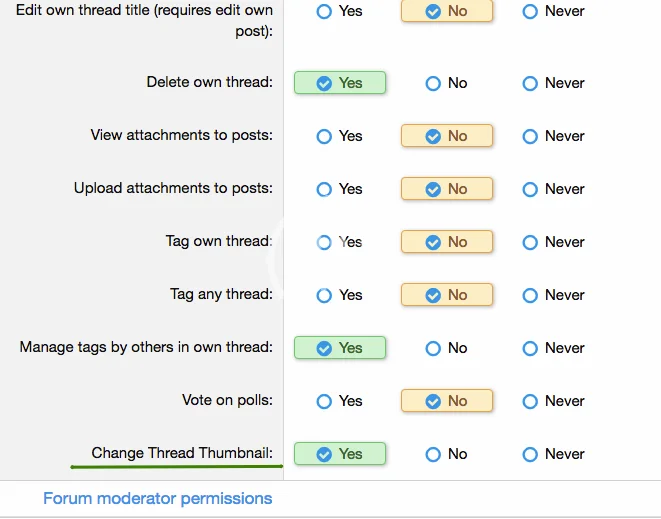
Task: Select Yes for Edit own thread title
Action: coord(324,12)
